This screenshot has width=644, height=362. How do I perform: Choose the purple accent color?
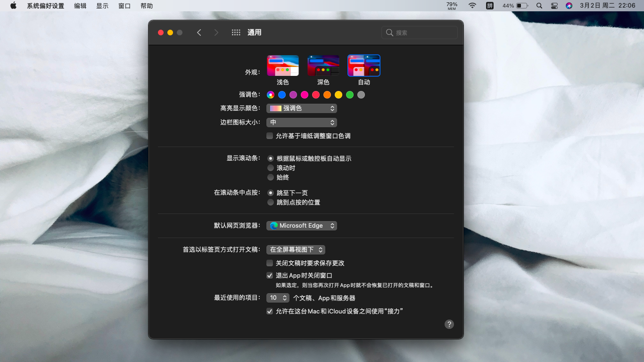(x=293, y=95)
